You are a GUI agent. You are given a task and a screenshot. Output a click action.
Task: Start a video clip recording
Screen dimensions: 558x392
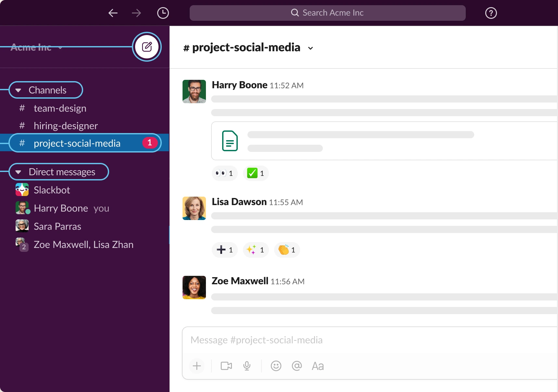(226, 366)
